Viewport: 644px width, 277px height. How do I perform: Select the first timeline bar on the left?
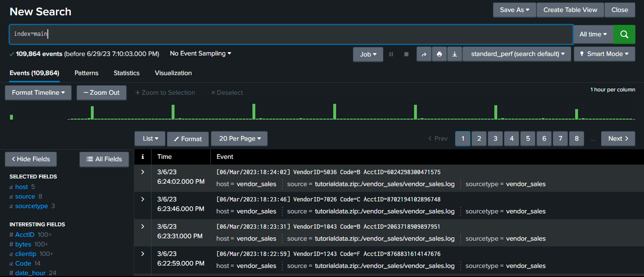(11, 117)
